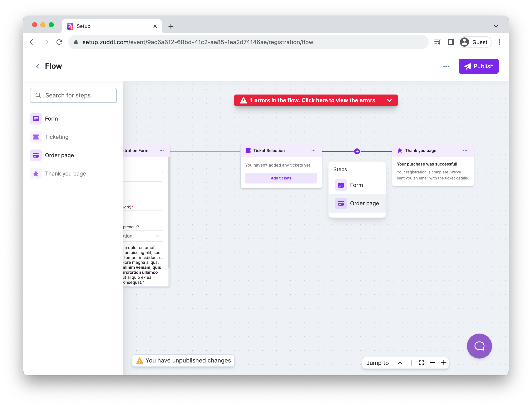
Task: Open the chat support bubble
Action: click(479, 346)
